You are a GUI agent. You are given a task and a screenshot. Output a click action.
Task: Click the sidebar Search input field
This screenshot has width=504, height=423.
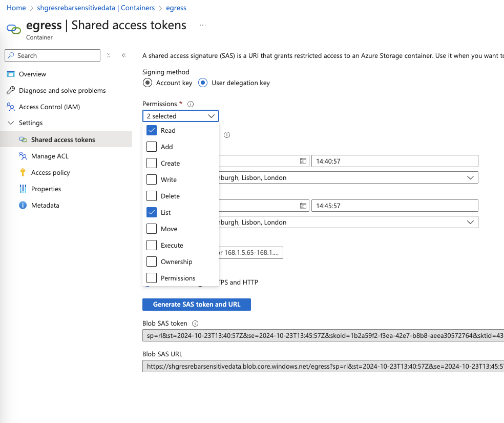52,55
